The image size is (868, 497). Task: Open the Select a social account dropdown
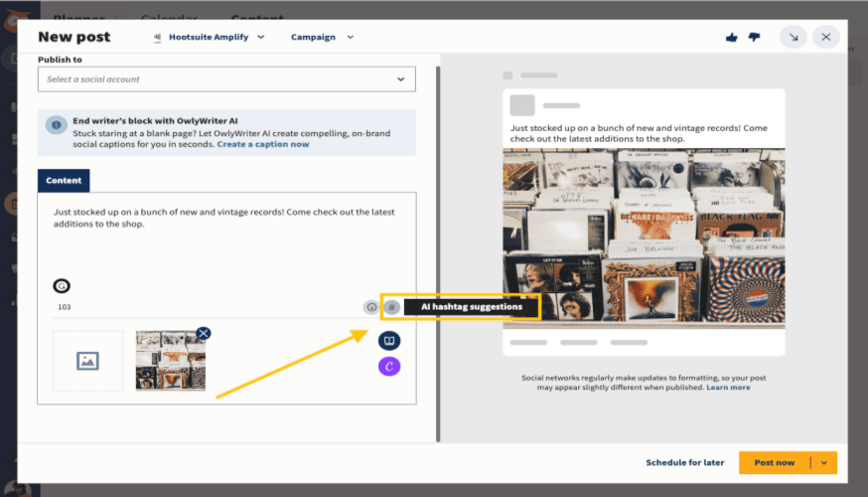tap(226, 80)
